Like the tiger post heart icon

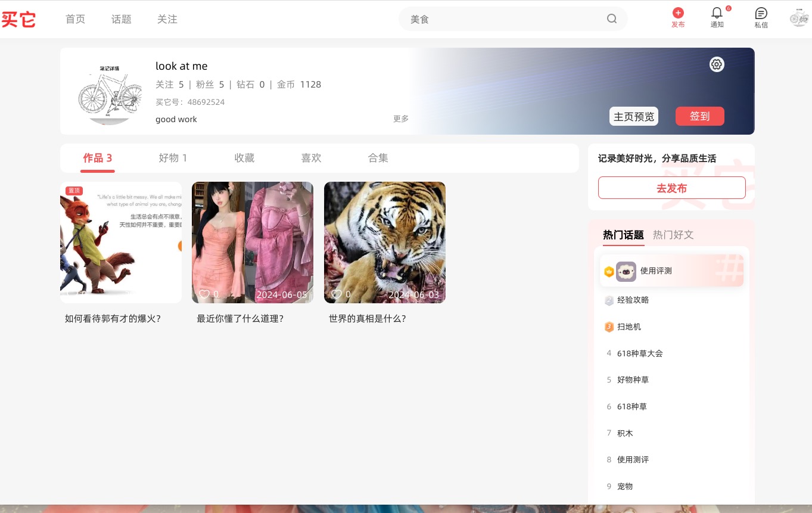pyautogui.click(x=337, y=294)
